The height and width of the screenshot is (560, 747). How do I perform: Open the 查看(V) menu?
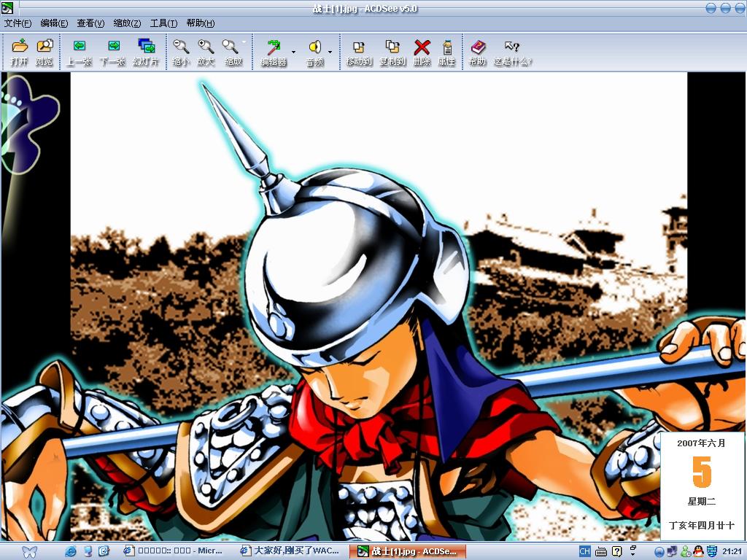pos(90,23)
